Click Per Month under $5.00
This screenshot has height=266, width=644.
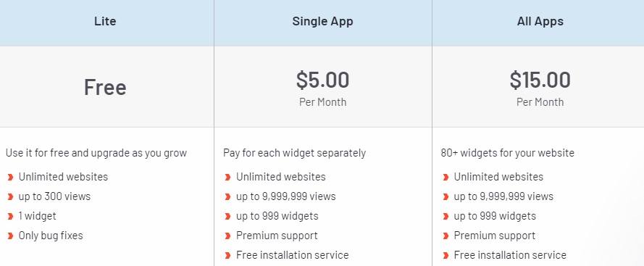(x=322, y=102)
